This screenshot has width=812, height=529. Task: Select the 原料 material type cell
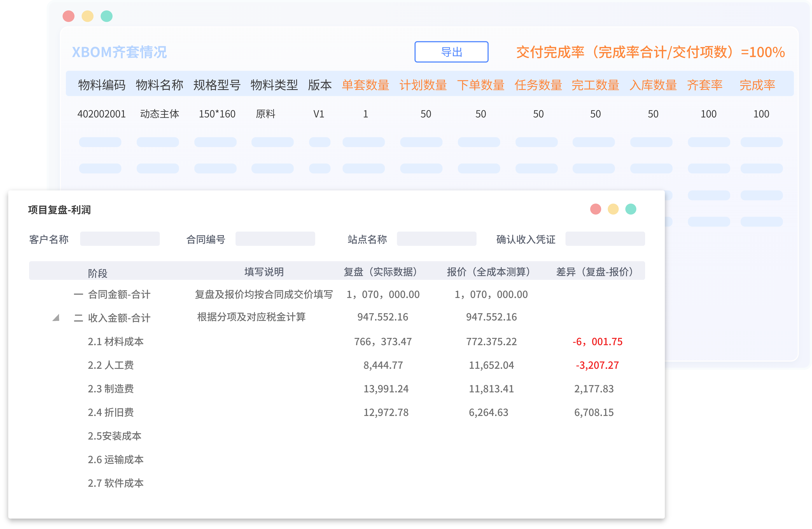[x=265, y=114]
